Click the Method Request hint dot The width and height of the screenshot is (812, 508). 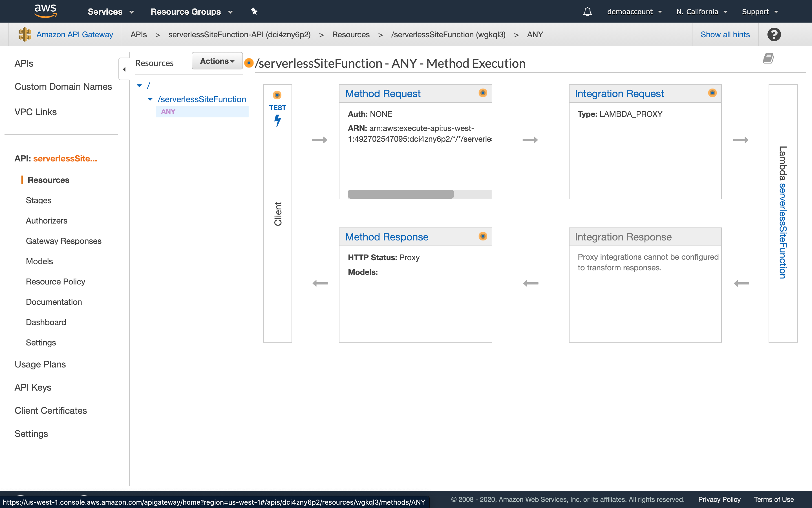pos(482,93)
